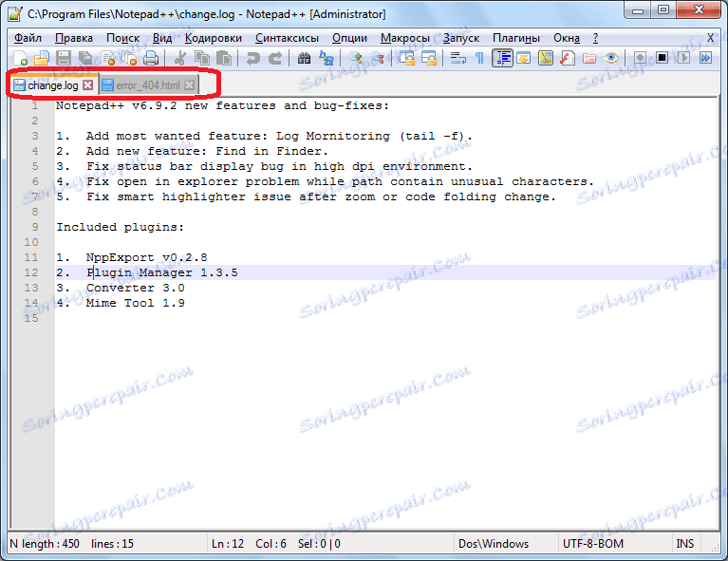Open the Кодировки menu
This screenshot has height=561, width=728.
pyautogui.click(x=214, y=38)
